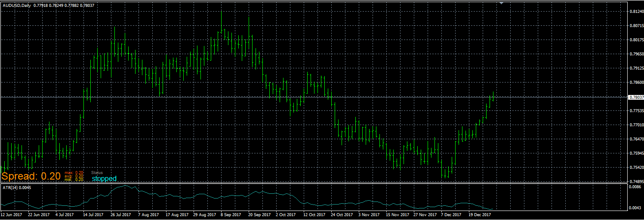This screenshot has height=220, width=644.
Task: Click the 14 Jul 2017 date label
Action: (93, 214)
